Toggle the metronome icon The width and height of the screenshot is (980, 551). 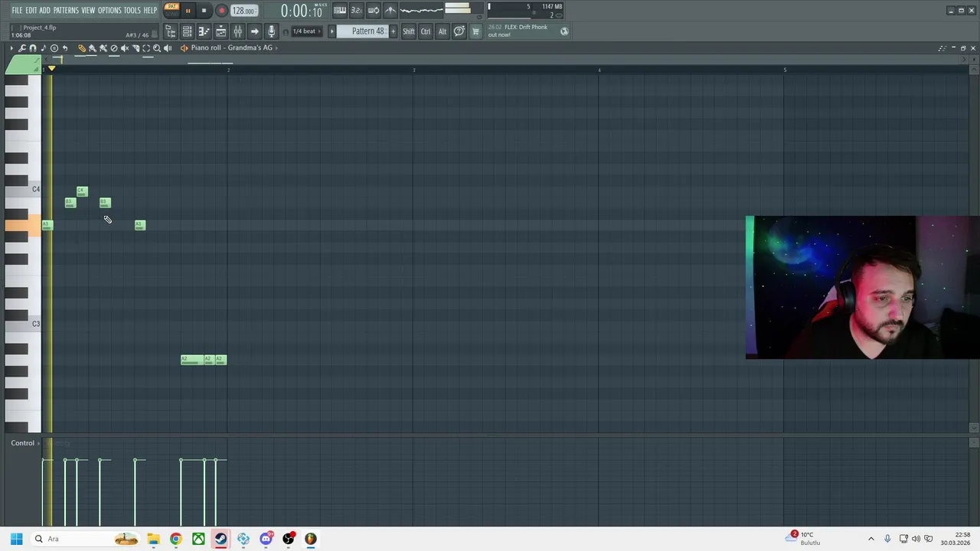(390, 10)
